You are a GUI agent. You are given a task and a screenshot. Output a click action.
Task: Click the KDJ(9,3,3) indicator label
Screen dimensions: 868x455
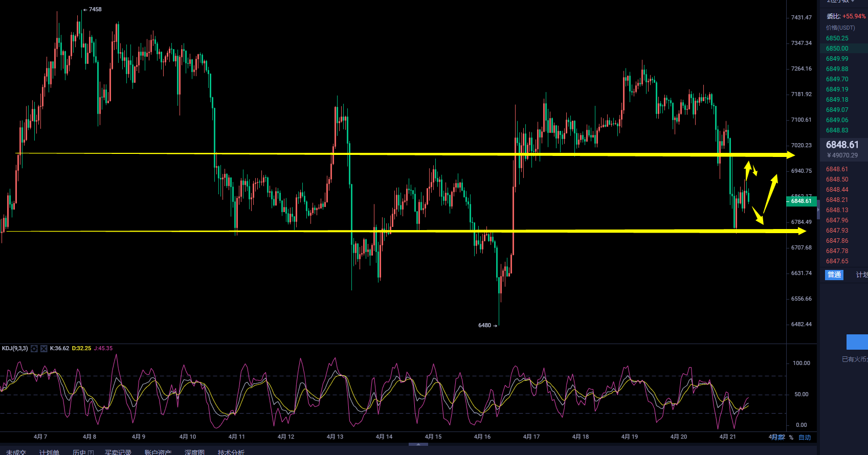click(x=15, y=349)
